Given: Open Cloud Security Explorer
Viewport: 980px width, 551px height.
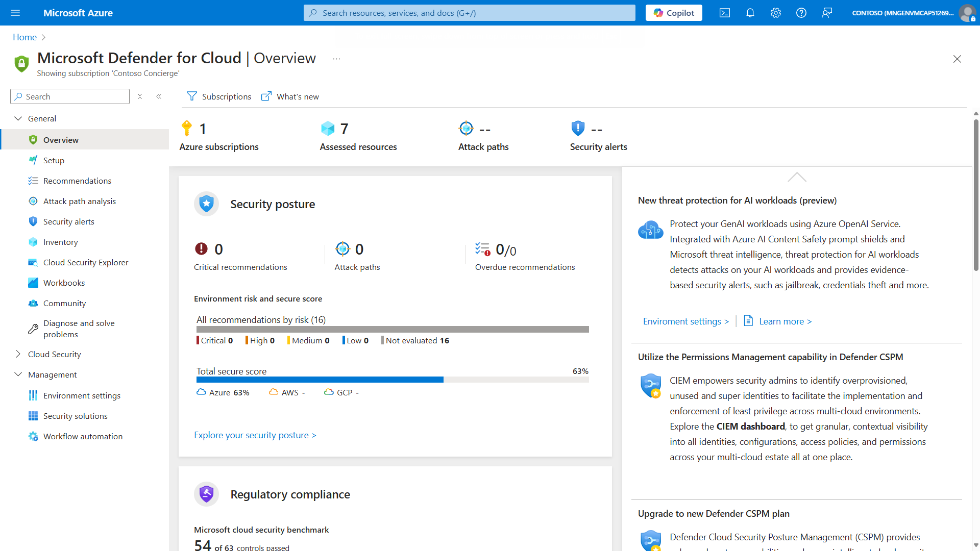Looking at the screenshot, I should tap(85, 262).
